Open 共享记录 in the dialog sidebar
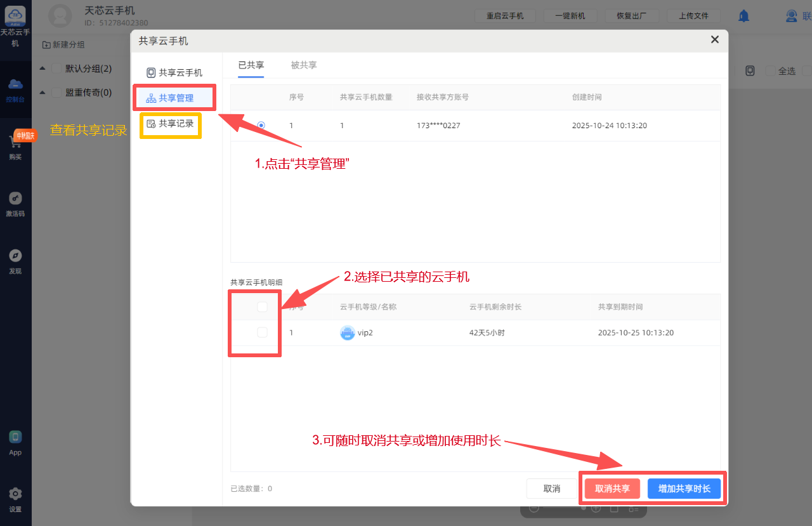This screenshot has width=812, height=526. [x=170, y=124]
